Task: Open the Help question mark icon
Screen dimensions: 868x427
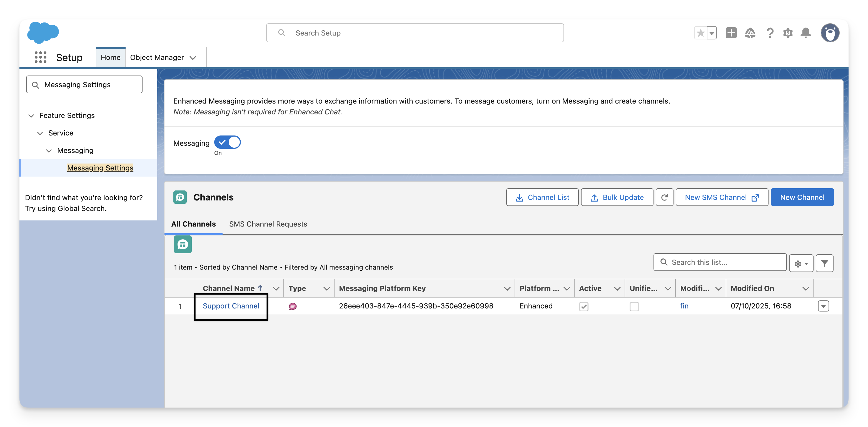Action: [x=770, y=33]
